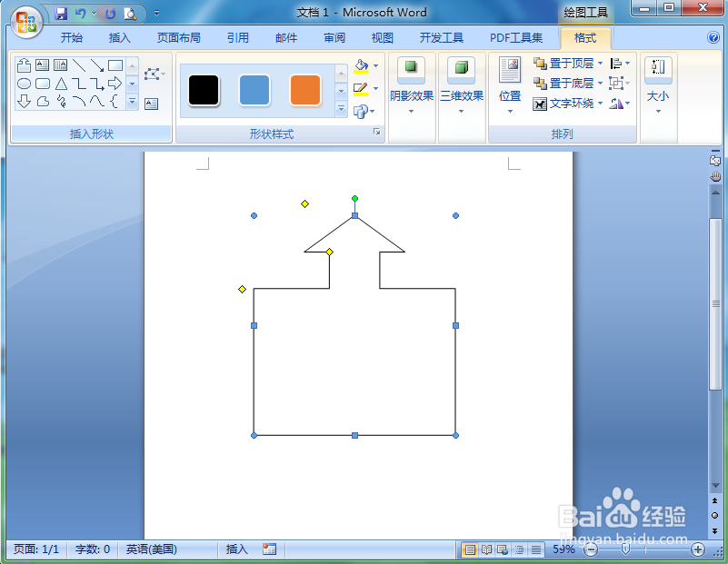Select the oval shape in gallery

coord(25,84)
